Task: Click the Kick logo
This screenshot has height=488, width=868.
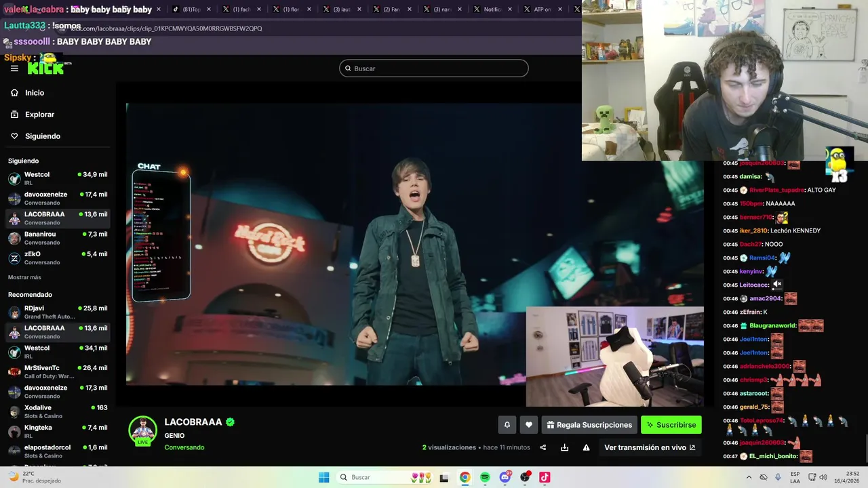Action: point(46,67)
